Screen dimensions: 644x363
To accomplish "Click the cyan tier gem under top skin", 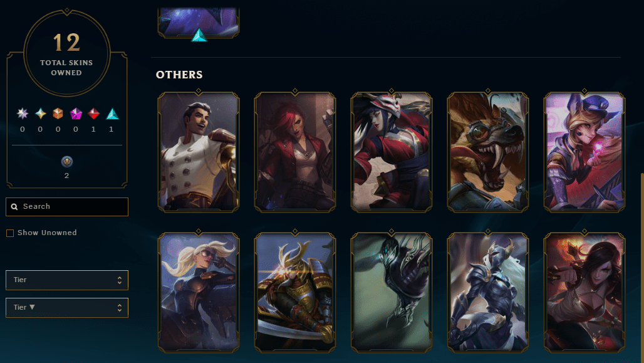I will click(x=199, y=35).
